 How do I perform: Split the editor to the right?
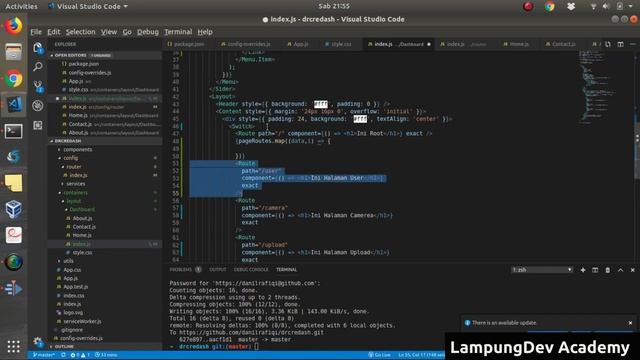click(620, 44)
